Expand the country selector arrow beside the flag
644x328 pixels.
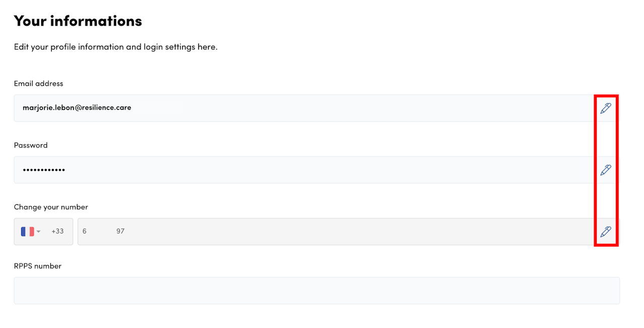39,231
